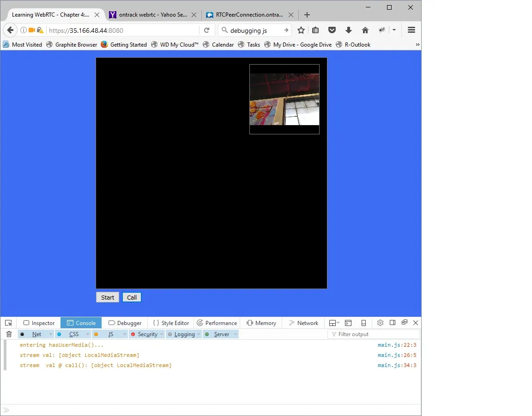The width and height of the screenshot is (532, 416).
Task: Open devtools settings gear
Action: tap(380, 323)
